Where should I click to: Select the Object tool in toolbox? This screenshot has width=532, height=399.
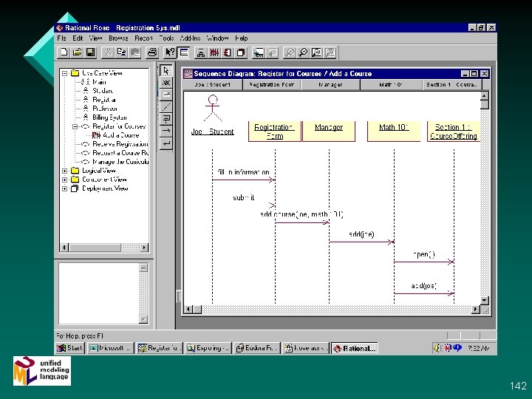(x=166, y=119)
